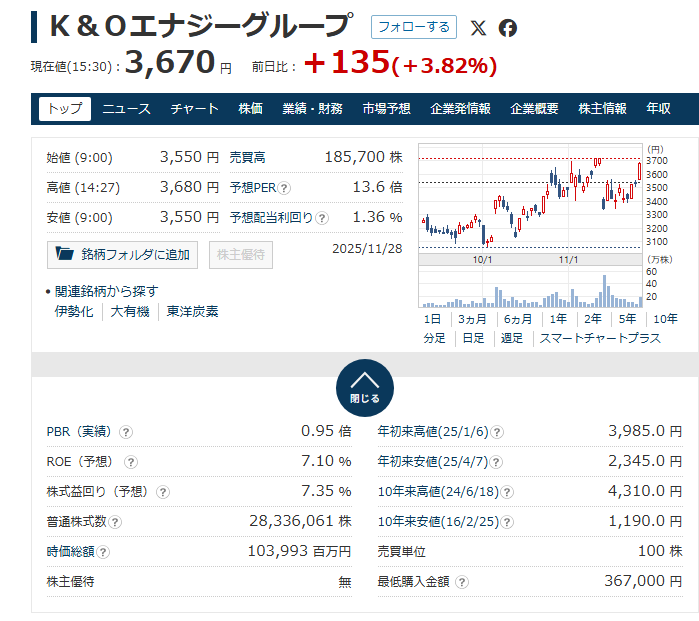Screen dimensions: 699x621
Task: Switch to the 業績・財務 tab
Action: coord(312,108)
